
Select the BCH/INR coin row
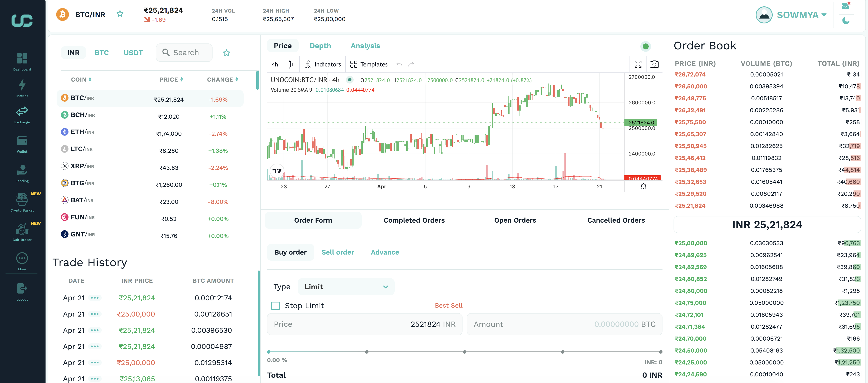(150, 116)
